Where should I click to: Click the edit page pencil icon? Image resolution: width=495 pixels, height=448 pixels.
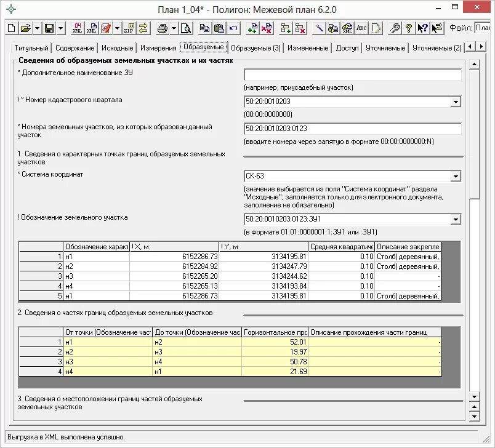click(376, 28)
